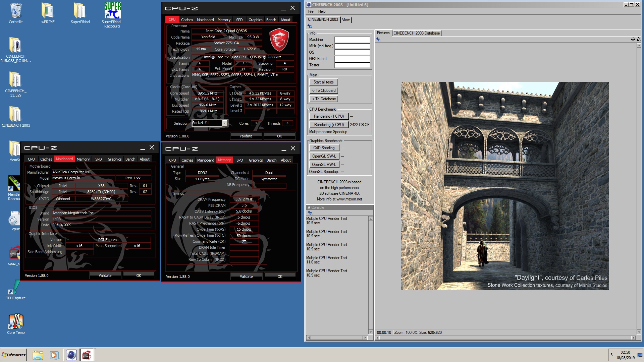
Task: Focus the Machine input field
Action: pos(352,40)
